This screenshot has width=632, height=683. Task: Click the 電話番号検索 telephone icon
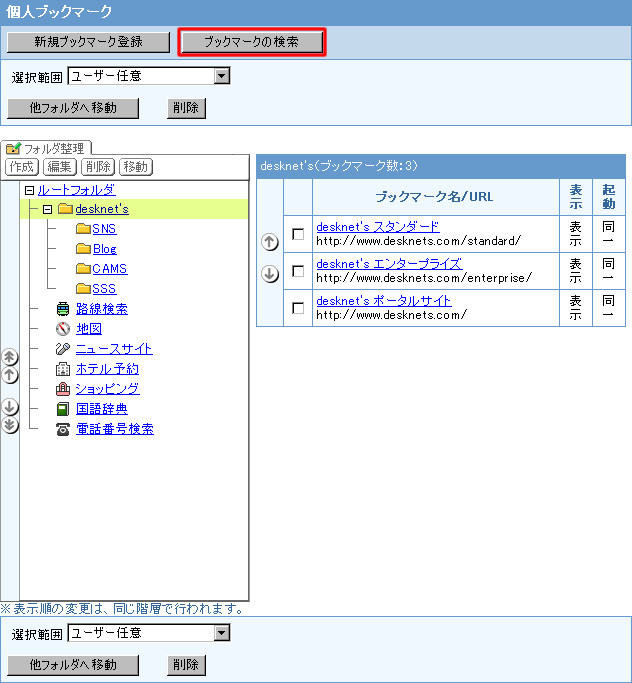[63, 429]
